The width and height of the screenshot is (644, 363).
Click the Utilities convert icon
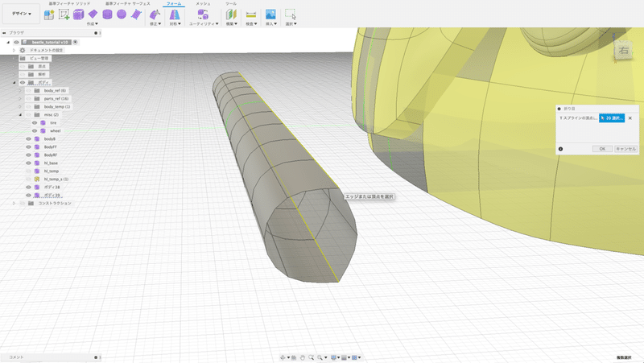[x=203, y=14]
